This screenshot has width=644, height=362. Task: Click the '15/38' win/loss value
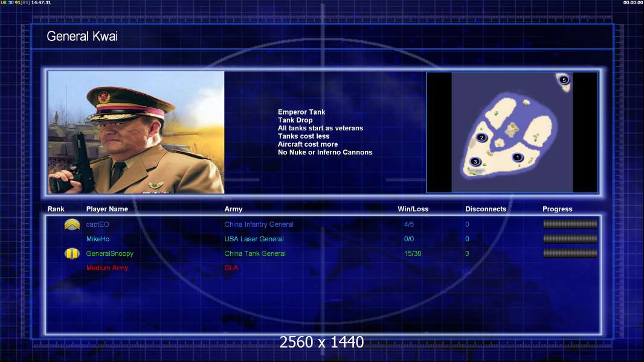(413, 254)
